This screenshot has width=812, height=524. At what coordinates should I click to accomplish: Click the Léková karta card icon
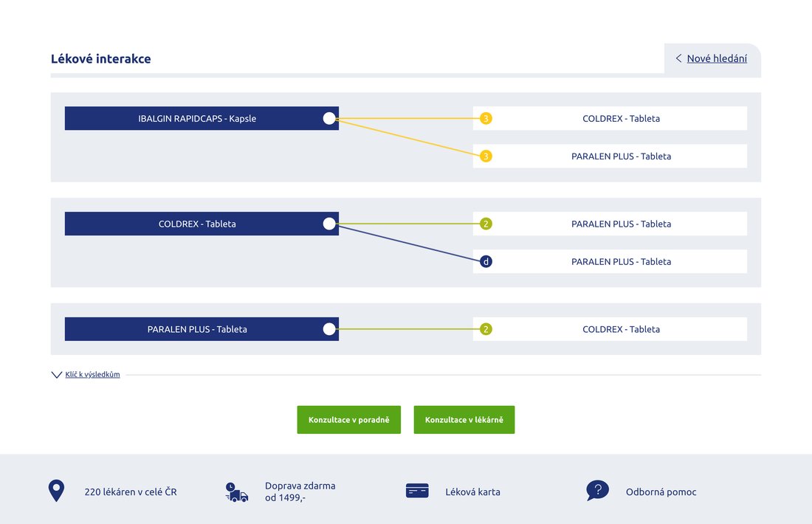(x=417, y=491)
